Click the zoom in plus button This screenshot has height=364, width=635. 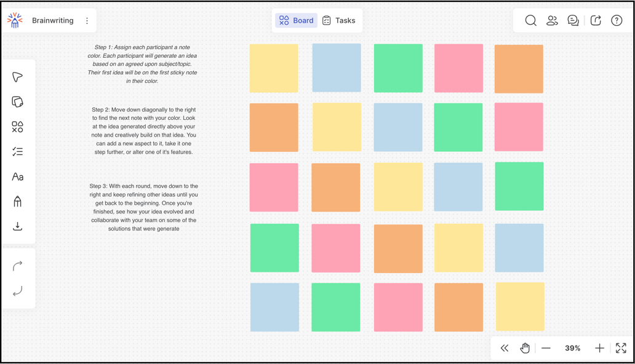pos(599,348)
